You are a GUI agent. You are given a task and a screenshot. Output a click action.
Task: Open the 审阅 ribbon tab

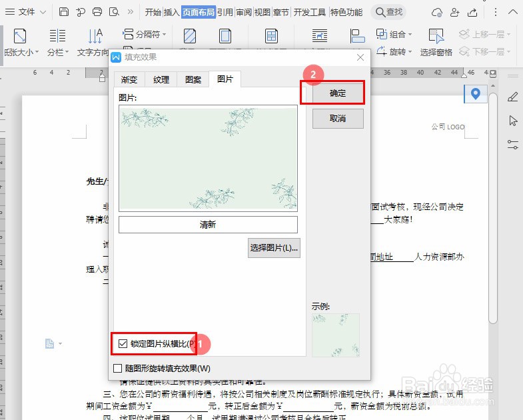point(244,13)
